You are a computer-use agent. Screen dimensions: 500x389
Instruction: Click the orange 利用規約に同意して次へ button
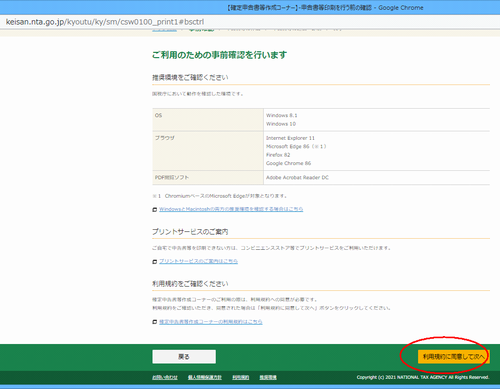[x=454, y=357]
